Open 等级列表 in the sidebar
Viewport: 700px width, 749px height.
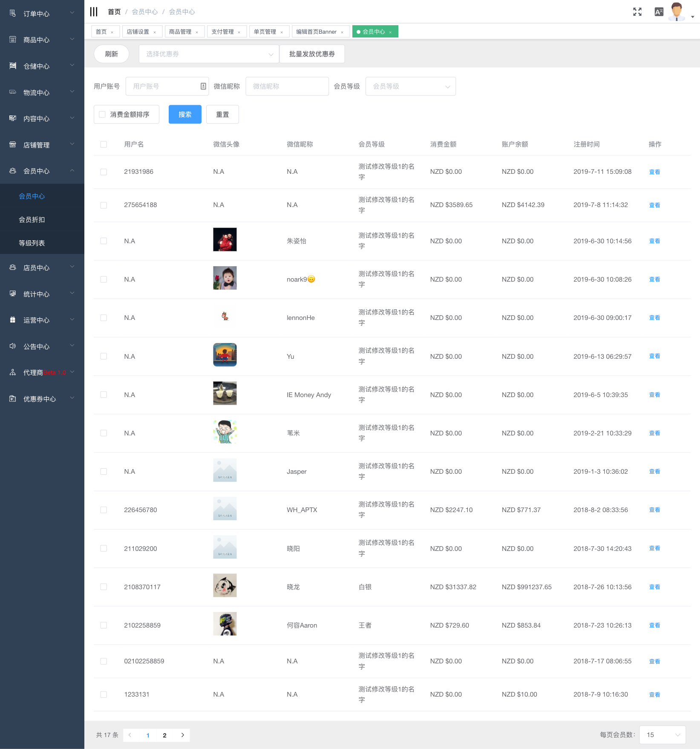pyautogui.click(x=32, y=243)
